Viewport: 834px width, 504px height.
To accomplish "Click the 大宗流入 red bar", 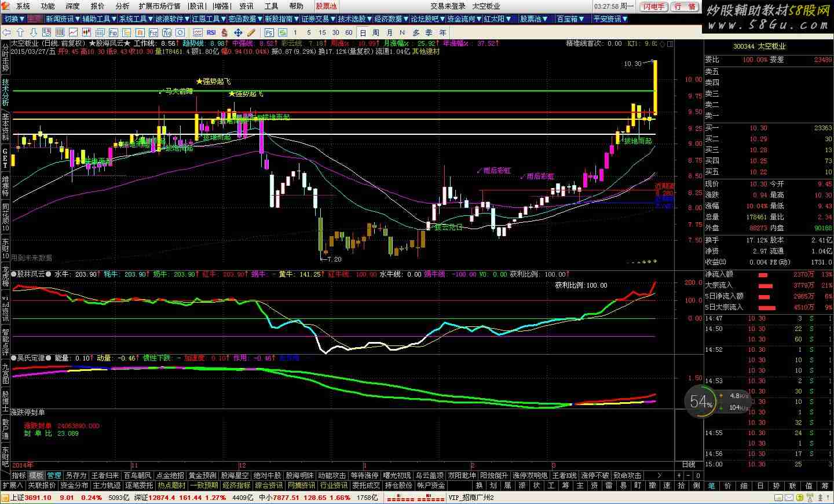I will coord(766,285).
